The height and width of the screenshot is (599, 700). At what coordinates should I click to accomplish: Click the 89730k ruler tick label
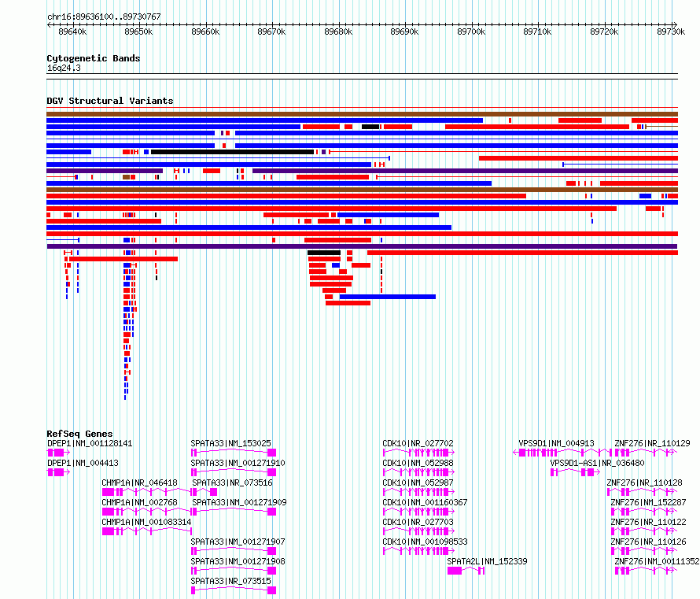click(671, 31)
